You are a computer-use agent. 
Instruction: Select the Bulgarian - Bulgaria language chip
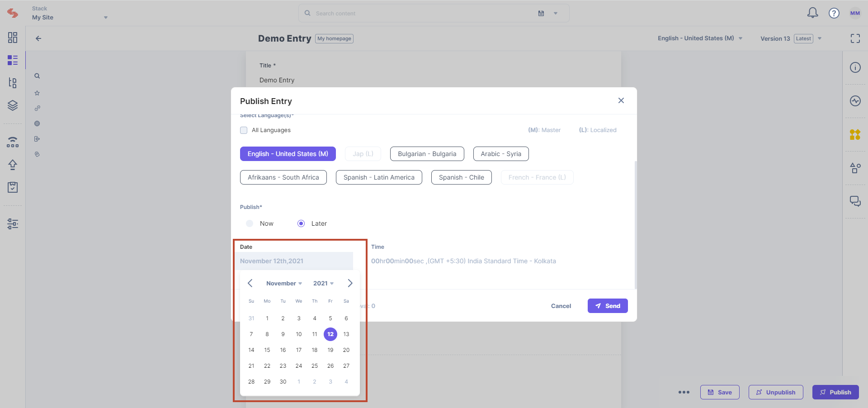tap(427, 154)
